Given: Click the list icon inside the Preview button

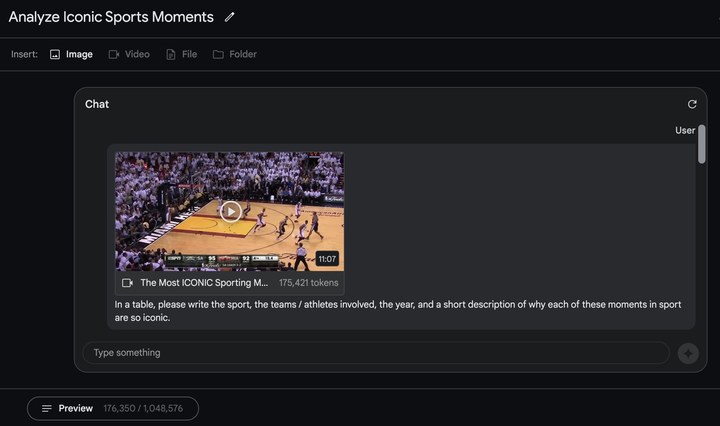Looking at the screenshot, I should pyautogui.click(x=47, y=408).
